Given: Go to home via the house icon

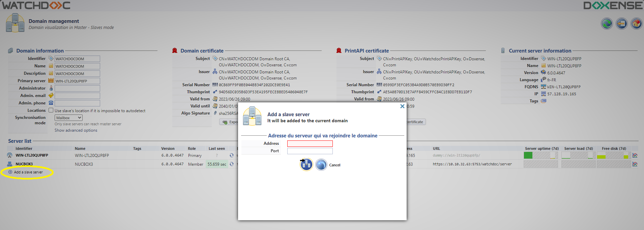Looking at the screenshot, I should pyautogui.click(x=637, y=24).
